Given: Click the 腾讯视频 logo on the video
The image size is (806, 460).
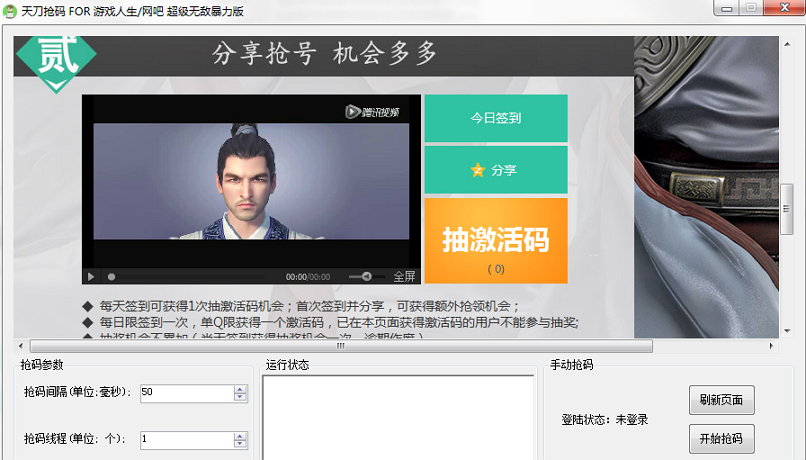Looking at the screenshot, I should tap(373, 112).
